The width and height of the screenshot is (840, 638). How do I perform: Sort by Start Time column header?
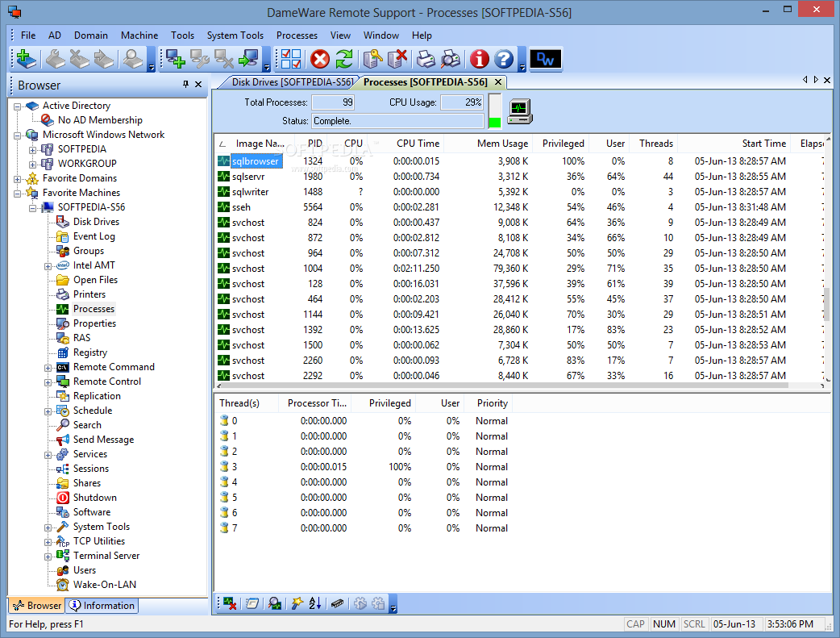[x=735, y=143]
